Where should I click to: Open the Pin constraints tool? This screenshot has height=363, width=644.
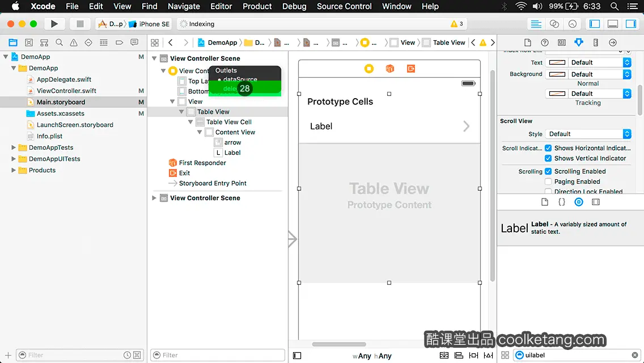(x=473, y=355)
